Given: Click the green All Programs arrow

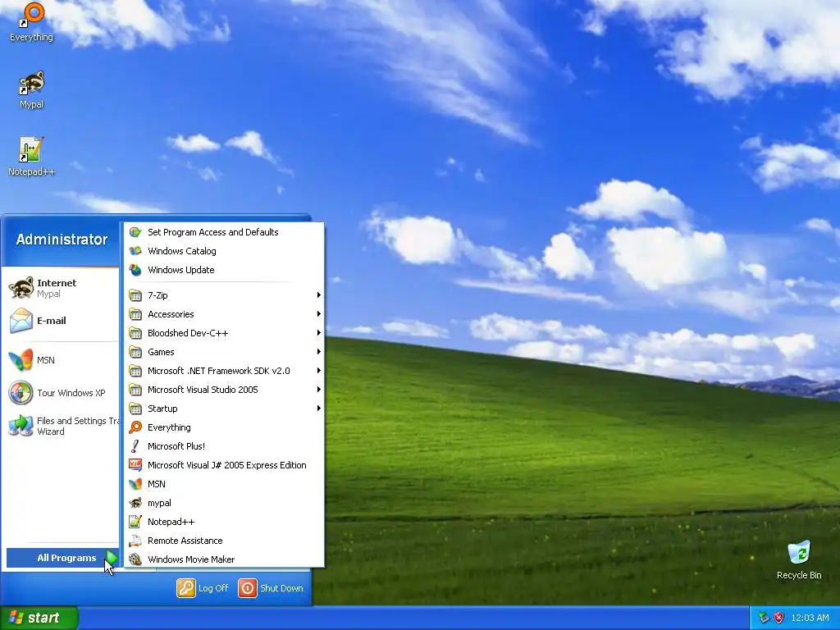Looking at the screenshot, I should pos(111,558).
